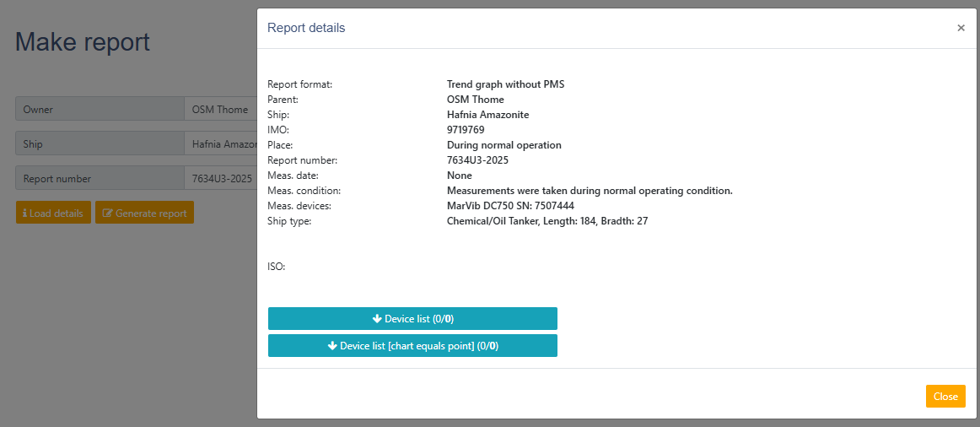This screenshot has width=980, height=427.
Task: Focus the Report number field 7634U3-2025
Action: 221,179
